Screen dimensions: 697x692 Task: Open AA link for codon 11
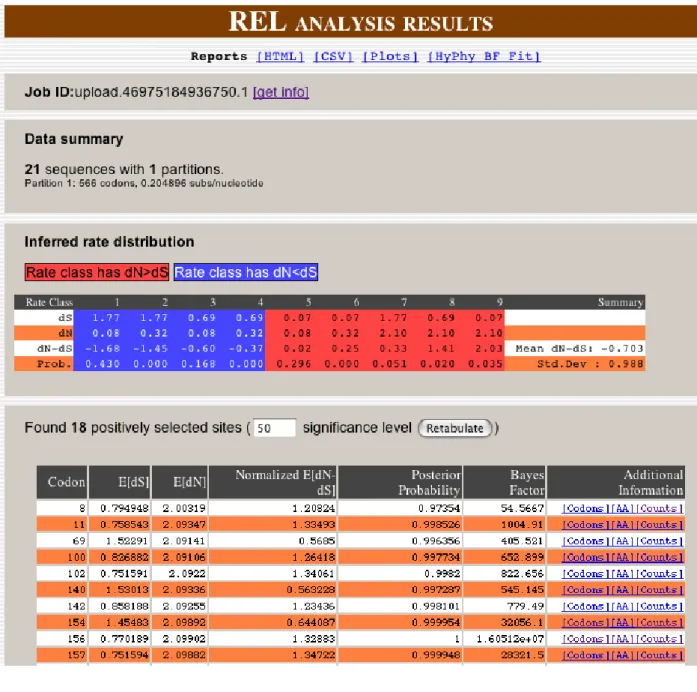pyautogui.click(x=622, y=524)
